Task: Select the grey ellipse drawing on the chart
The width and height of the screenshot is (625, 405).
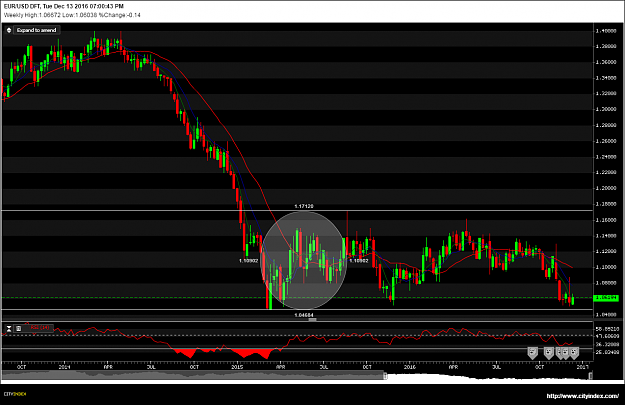Action: click(304, 260)
